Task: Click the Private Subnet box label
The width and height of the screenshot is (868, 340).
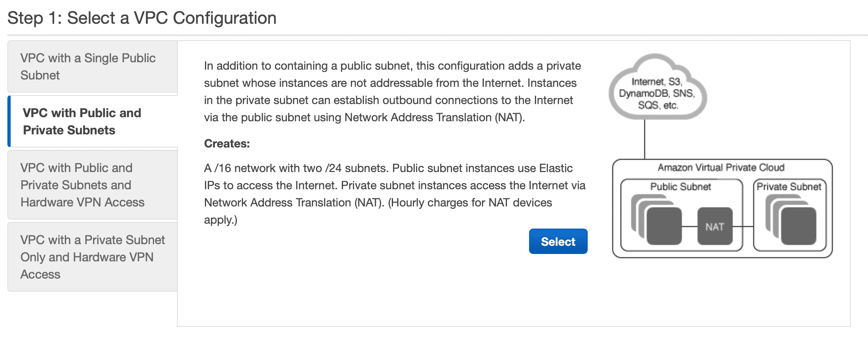Action: coord(789,187)
